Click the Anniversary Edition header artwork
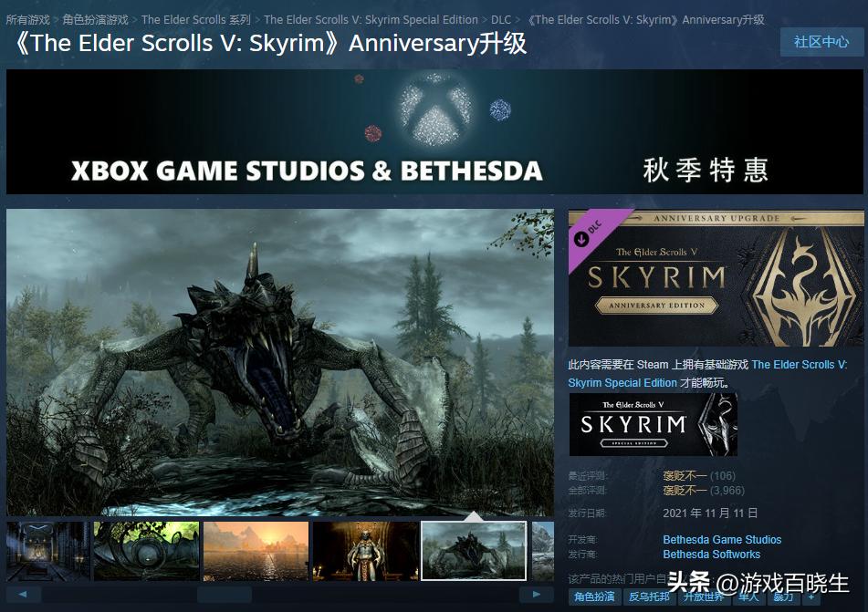This screenshot has height=612, width=868. click(x=715, y=276)
